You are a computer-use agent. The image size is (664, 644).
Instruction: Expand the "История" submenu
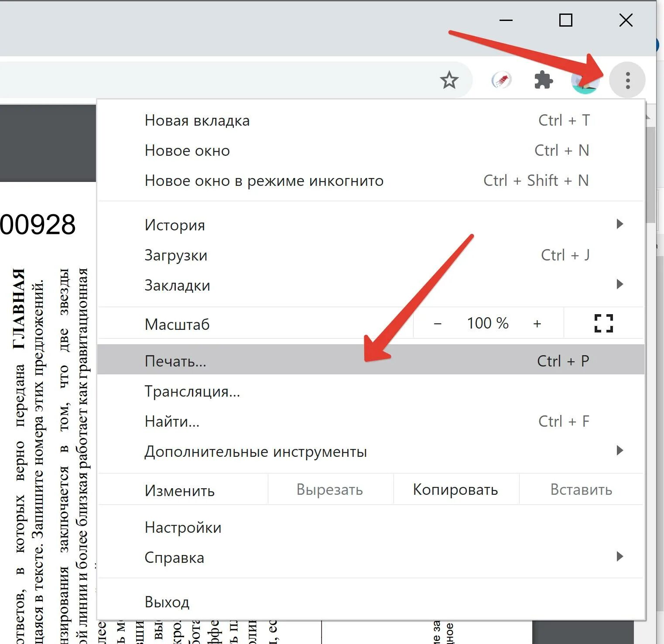(370, 225)
